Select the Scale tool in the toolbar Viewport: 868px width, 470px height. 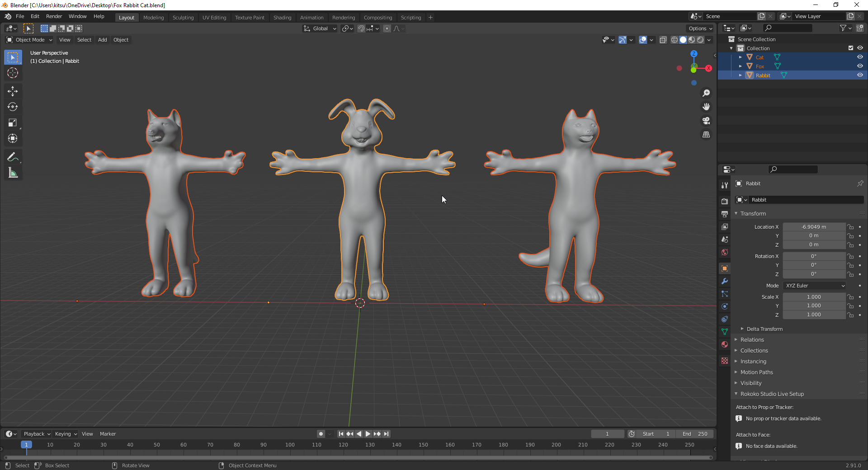[13, 123]
